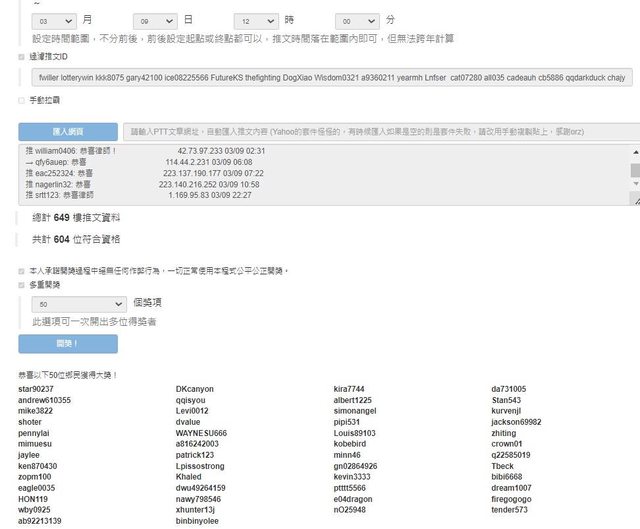Click the 匯入網頁 button

pos(67,131)
